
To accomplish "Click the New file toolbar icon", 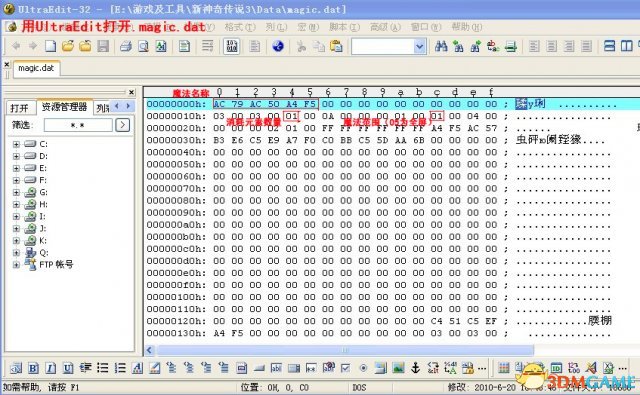I will (51, 46).
